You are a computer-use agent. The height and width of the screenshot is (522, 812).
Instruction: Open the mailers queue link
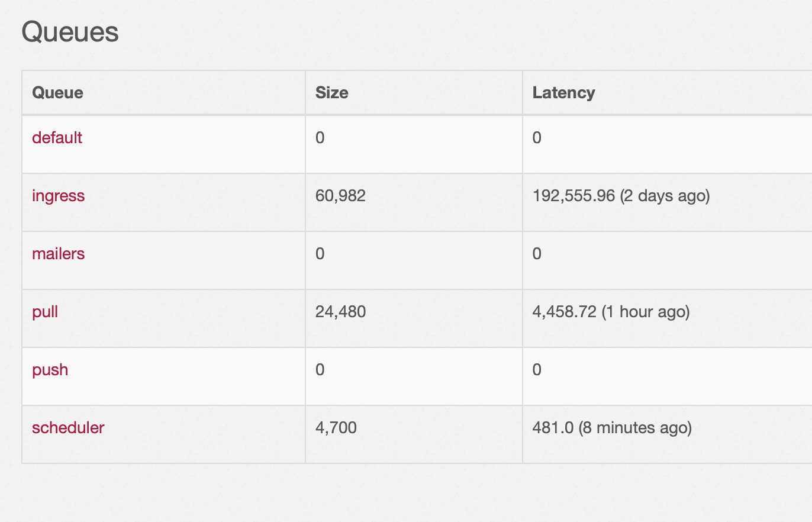(58, 254)
